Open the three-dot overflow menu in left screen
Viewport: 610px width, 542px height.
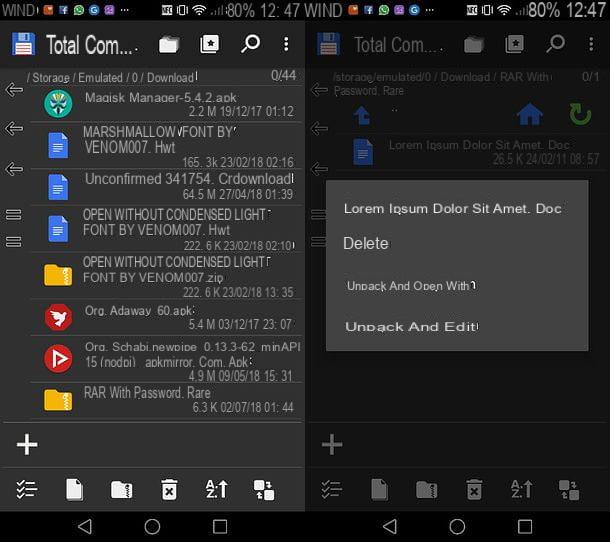pyautogui.click(x=286, y=44)
